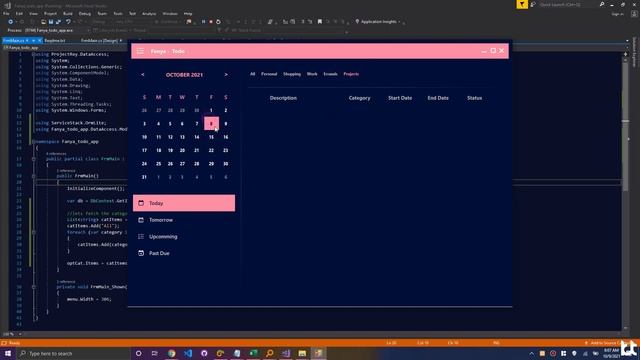This screenshot has height=360, width=640.
Task: Select the Work category filter
Action: [x=312, y=74]
